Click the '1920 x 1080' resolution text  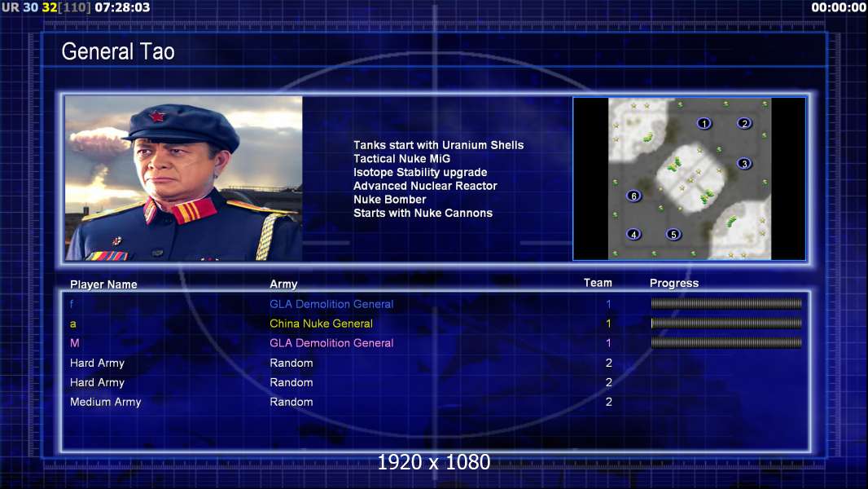coord(434,462)
